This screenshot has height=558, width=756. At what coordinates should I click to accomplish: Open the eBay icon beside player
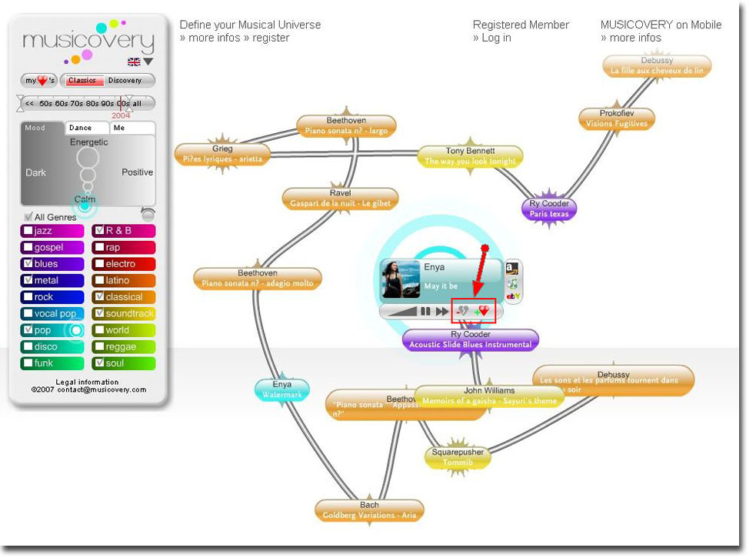pyautogui.click(x=513, y=296)
